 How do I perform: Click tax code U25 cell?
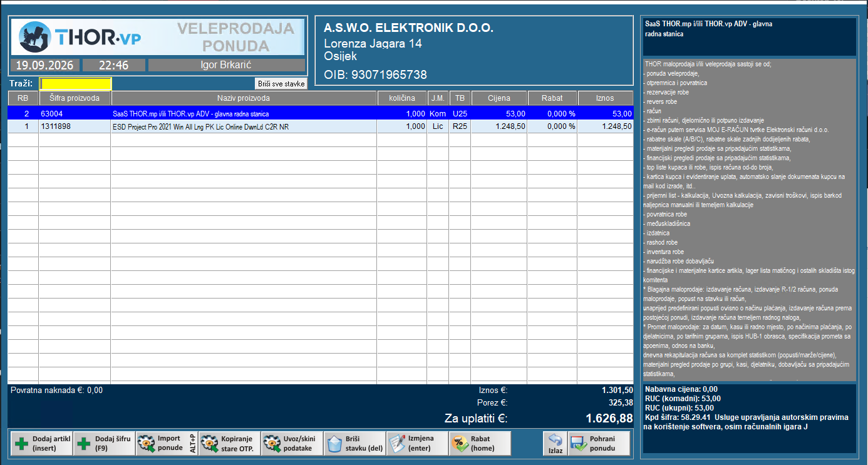click(x=460, y=114)
